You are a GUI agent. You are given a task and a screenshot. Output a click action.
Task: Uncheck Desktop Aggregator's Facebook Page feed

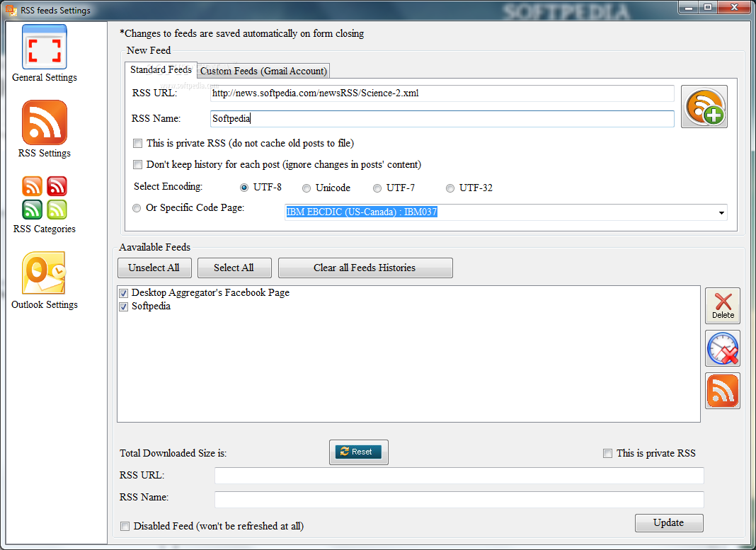click(x=124, y=293)
